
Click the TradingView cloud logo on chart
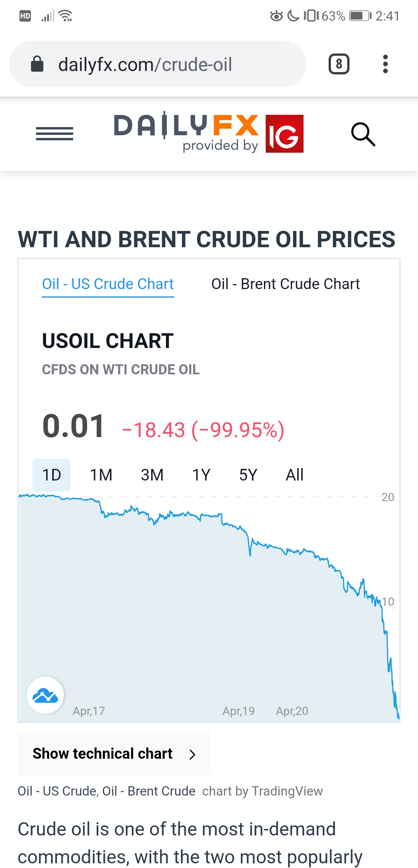(x=45, y=696)
